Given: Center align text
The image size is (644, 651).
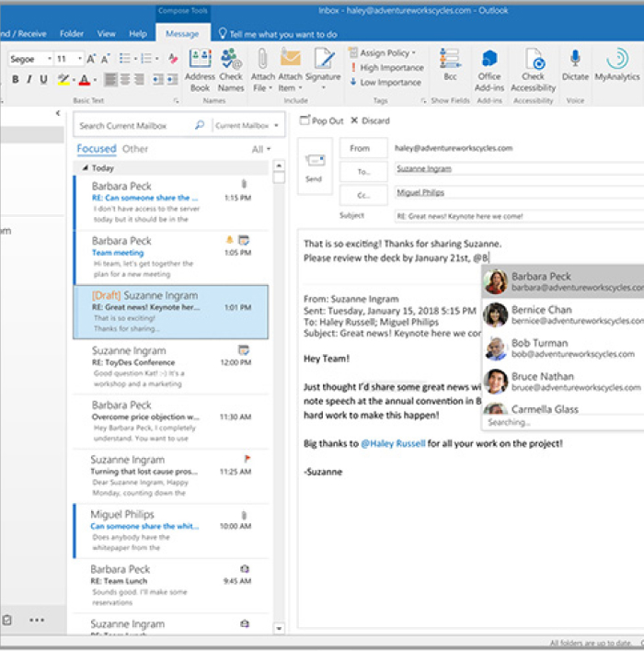Looking at the screenshot, I should (x=125, y=79).
